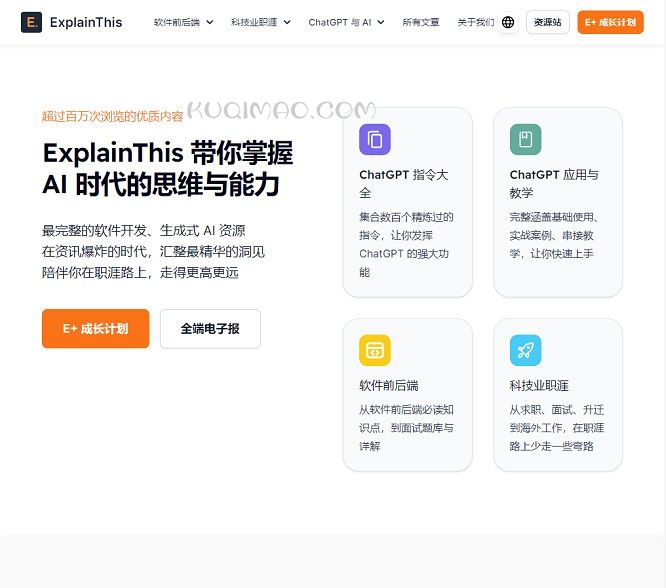Click the description 集合数百个精炼过的指令
Image resolution: width=666 pixels, height=588 pixels.
tap(406, 244)
